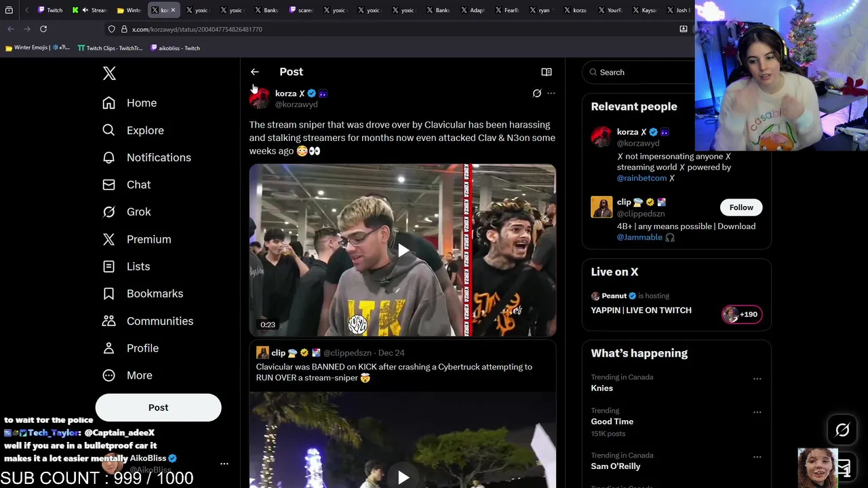Go to the Explore page
This screenshot has width=868, height=488.
pos(133,130)
